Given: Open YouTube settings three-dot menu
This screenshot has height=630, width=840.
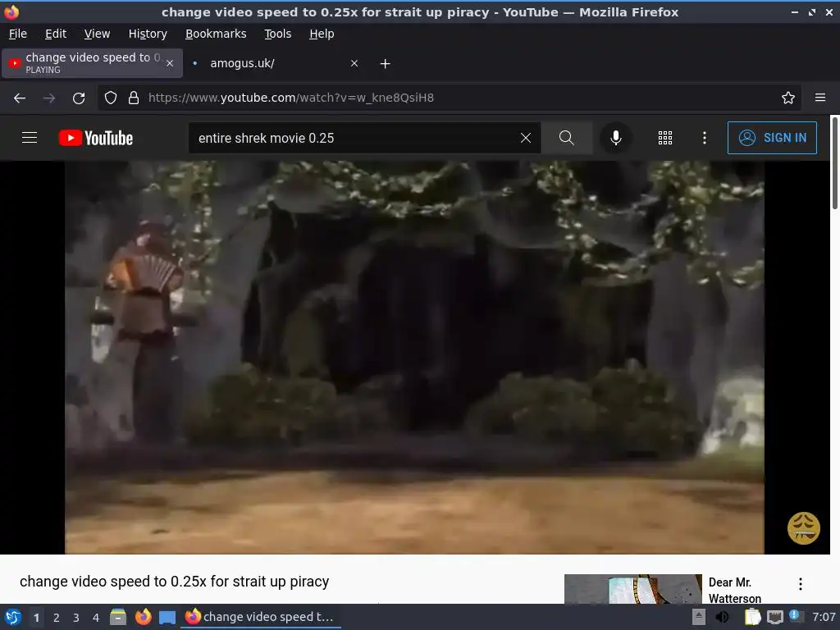Looking at the screenshot, I should (x=704, y=138).
